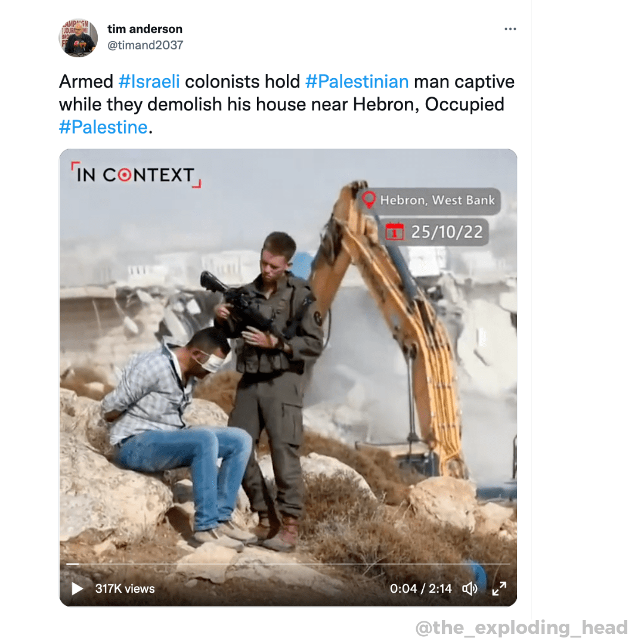Click the red location pin icon

[x=369, y=200]
